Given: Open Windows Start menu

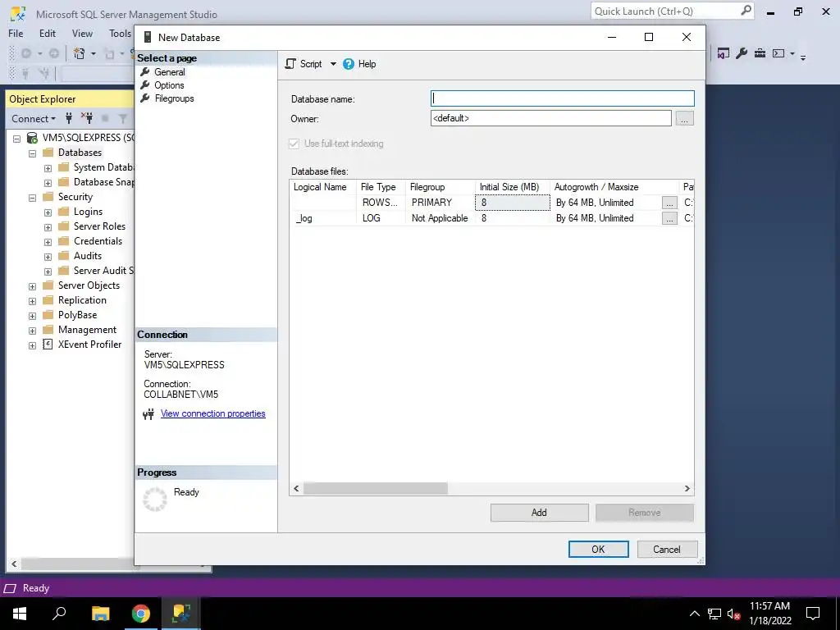Looking at the screenshot, I should [x=20, y=614].
